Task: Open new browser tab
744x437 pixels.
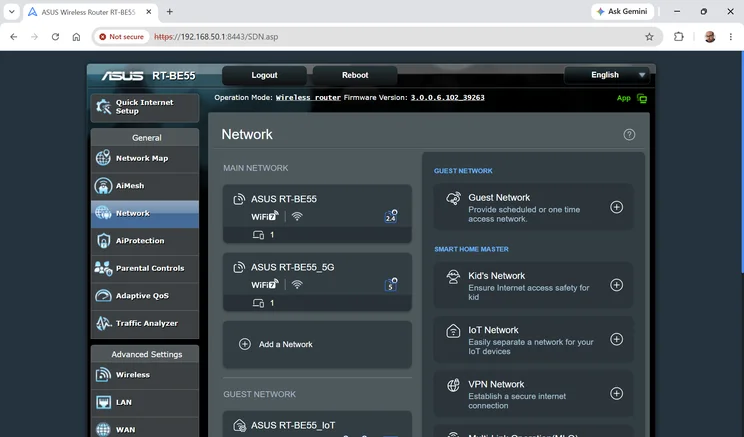Action: click(169, 12)
